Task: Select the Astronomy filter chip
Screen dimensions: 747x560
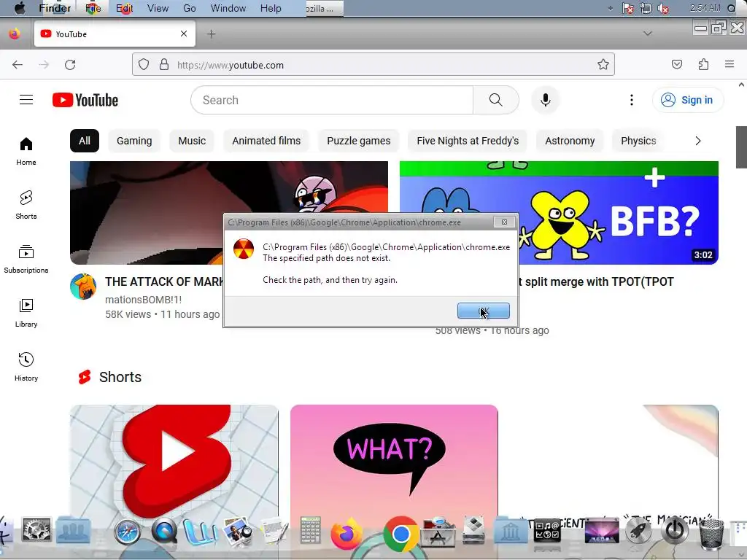Action: click(x=570, y=141)
